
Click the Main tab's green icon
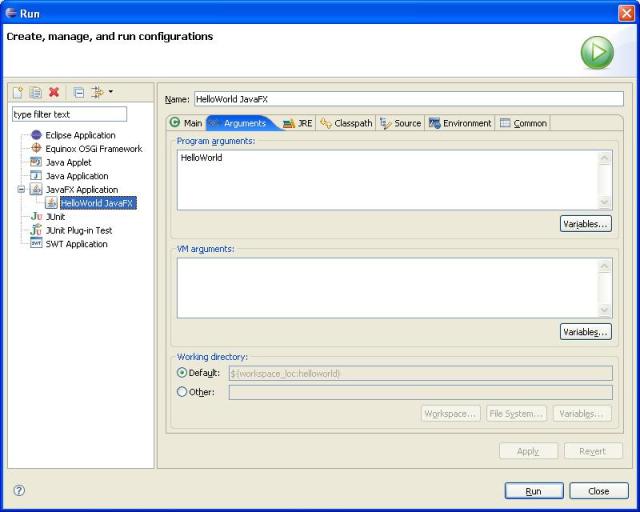coord(175,122)
